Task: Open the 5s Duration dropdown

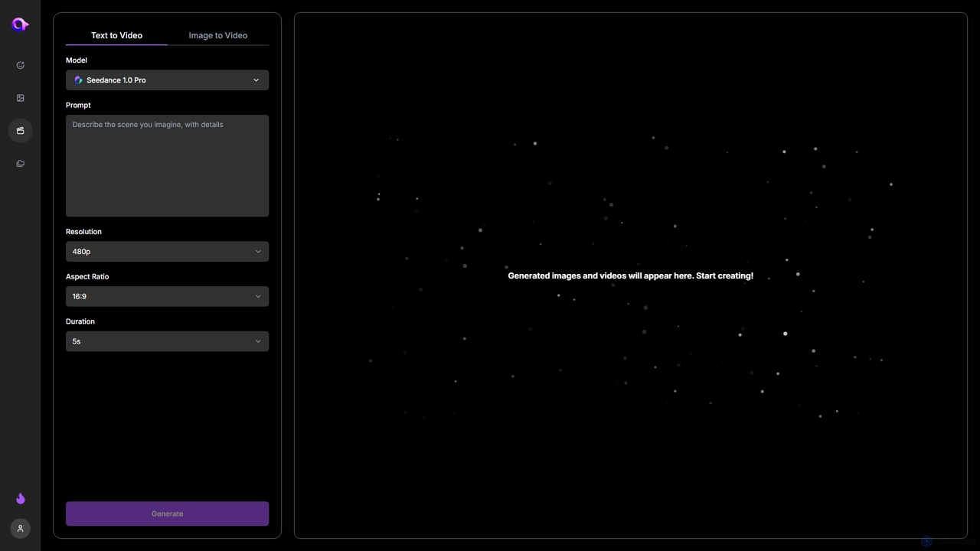Action: (167, 341)
